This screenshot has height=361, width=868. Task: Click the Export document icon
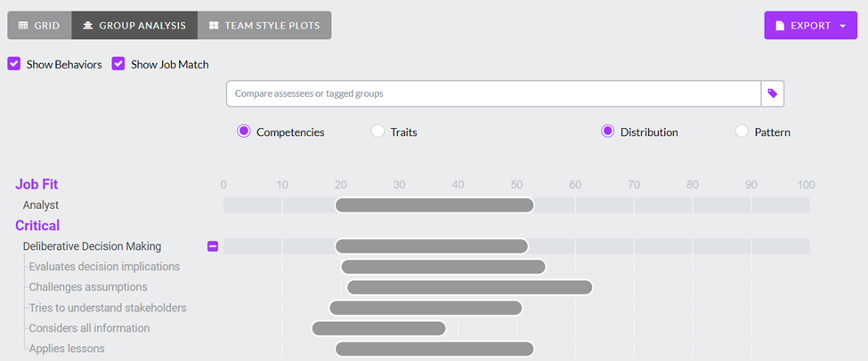780,26
